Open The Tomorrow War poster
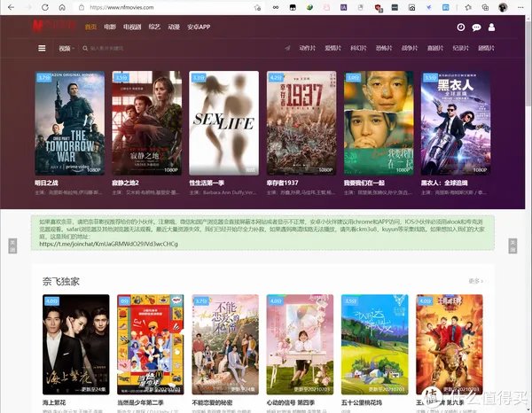 70,123
